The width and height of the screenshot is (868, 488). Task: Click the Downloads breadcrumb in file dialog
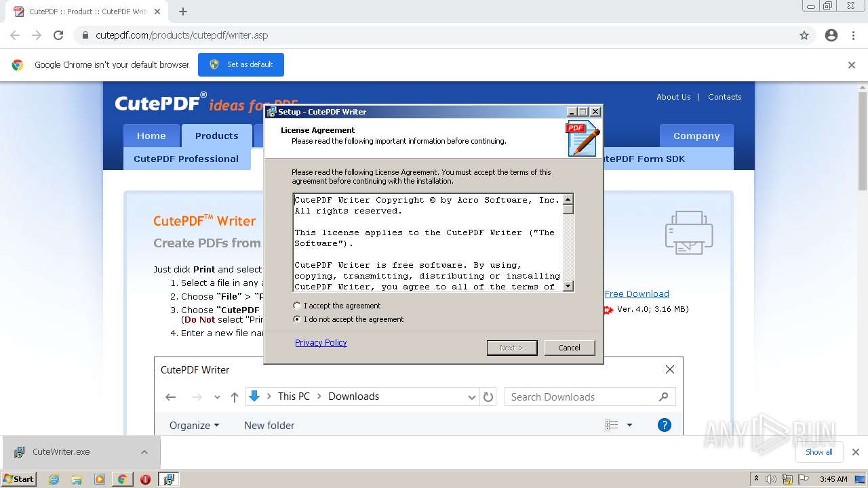click(x=353, y=396)
